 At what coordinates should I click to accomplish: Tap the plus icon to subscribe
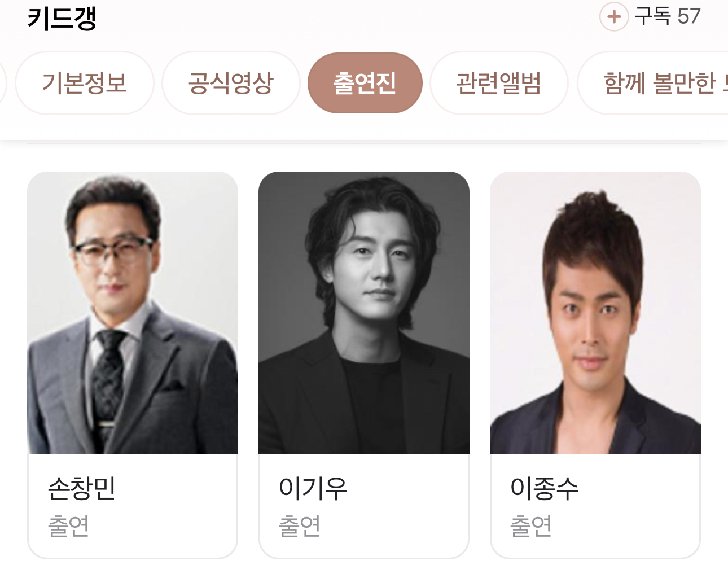(614, 16)
